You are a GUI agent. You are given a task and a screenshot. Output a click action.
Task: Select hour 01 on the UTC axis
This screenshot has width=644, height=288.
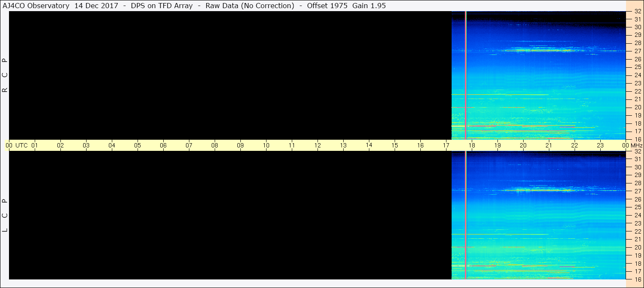(x=35, y=145)
